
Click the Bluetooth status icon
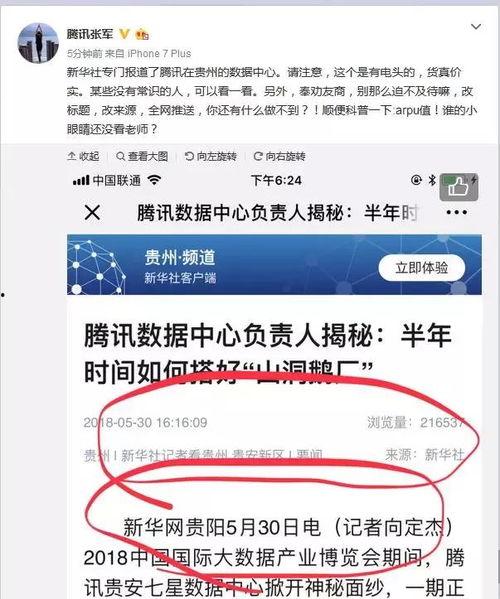(x=432, y=180)
